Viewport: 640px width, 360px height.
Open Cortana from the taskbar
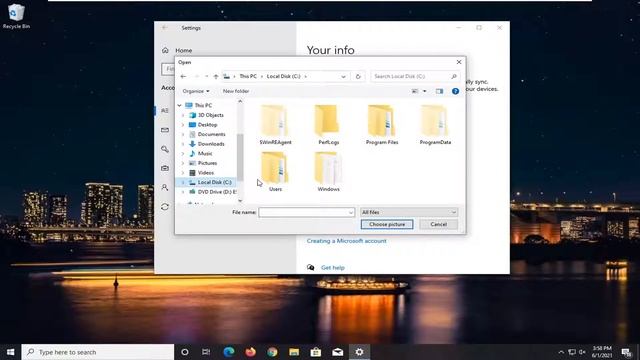coord(185,352)
